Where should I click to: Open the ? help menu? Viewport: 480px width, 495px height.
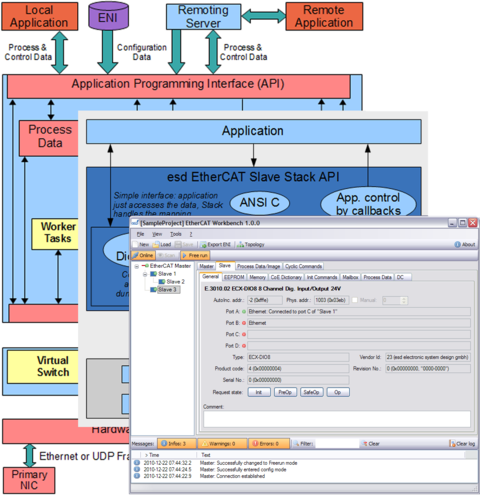click(x=191, y=234)
